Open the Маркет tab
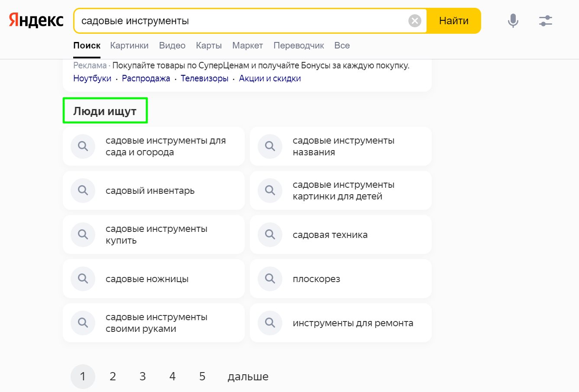Image resolution: width=579 pixels, height=392 pixels. pyautogui.click(x=248, y=45)
